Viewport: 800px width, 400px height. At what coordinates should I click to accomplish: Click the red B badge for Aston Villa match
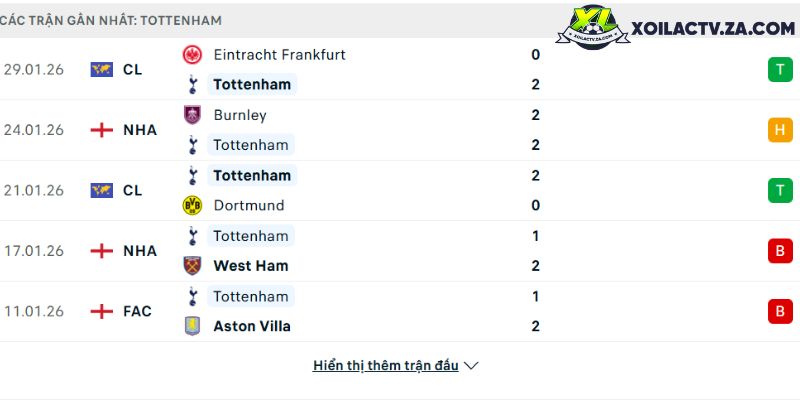(x=779, y=311)
